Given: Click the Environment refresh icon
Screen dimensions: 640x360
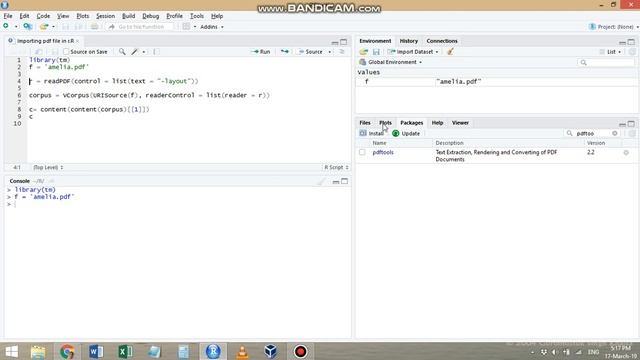Looking at the screenshot, I should pos(632,52).
